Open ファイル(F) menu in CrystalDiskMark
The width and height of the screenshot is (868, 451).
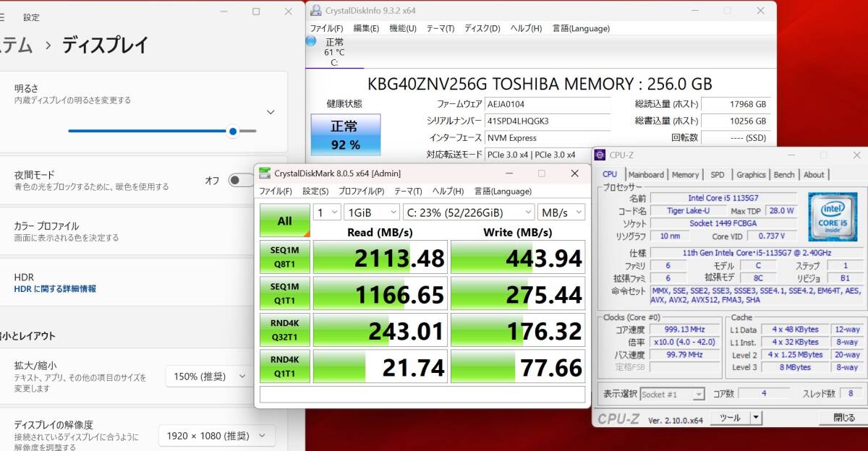(x=276, y=192)
